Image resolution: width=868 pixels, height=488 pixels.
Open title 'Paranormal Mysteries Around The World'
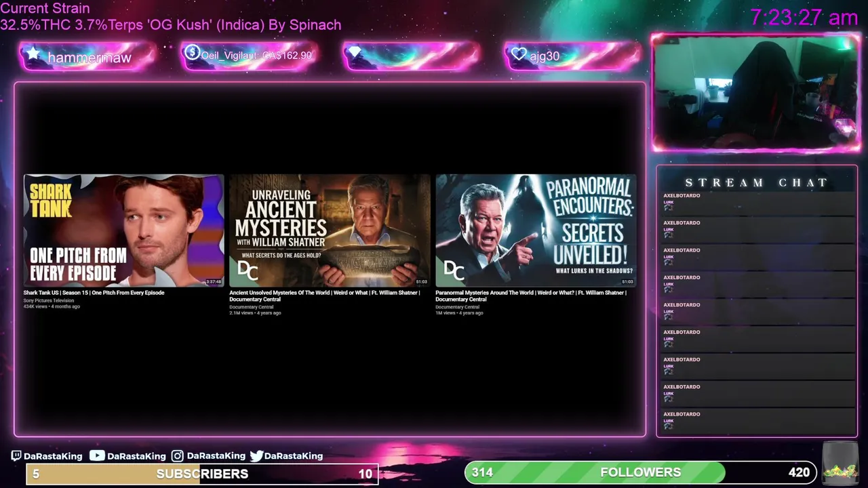[x=531, y=296]
